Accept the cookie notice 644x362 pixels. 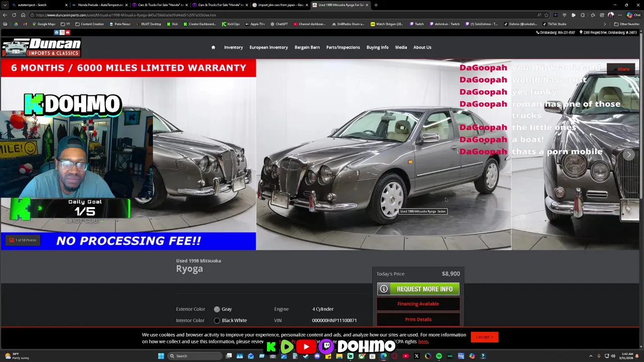[485, 337]
